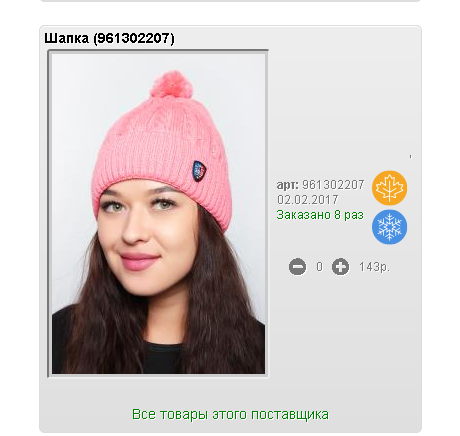View the winter season snowflake badge
The width and height of the screenshot is (460, 436).
point(389,227)
